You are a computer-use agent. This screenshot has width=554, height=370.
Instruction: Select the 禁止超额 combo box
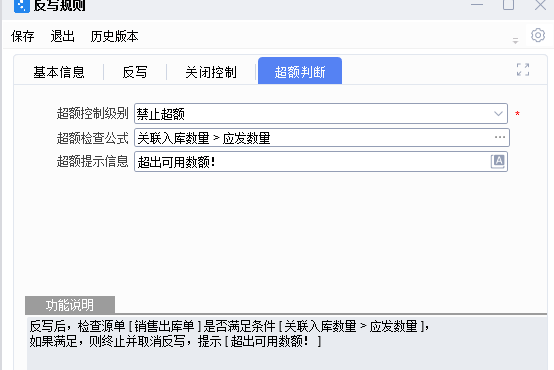(x=321, y=113)
